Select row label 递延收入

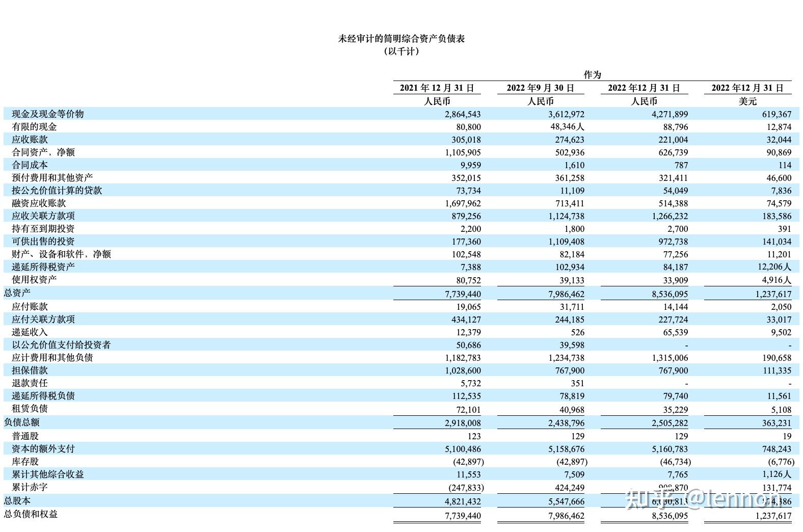click(30, 332)
